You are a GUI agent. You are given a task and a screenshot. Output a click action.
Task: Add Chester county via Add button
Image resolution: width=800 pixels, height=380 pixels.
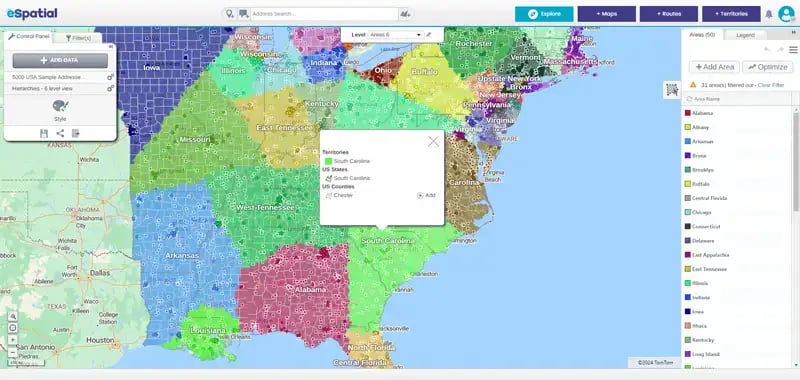426,195
